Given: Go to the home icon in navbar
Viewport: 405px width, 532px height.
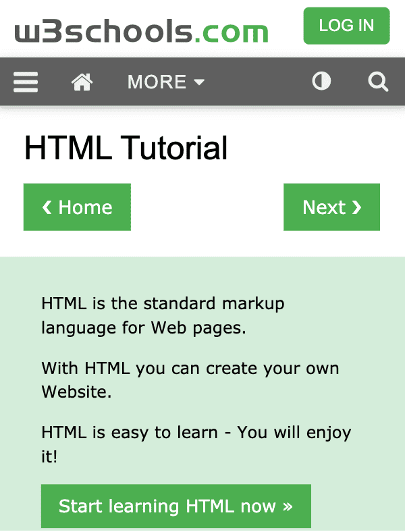Looking at the screenshot, I should click(x=82, y=82).
